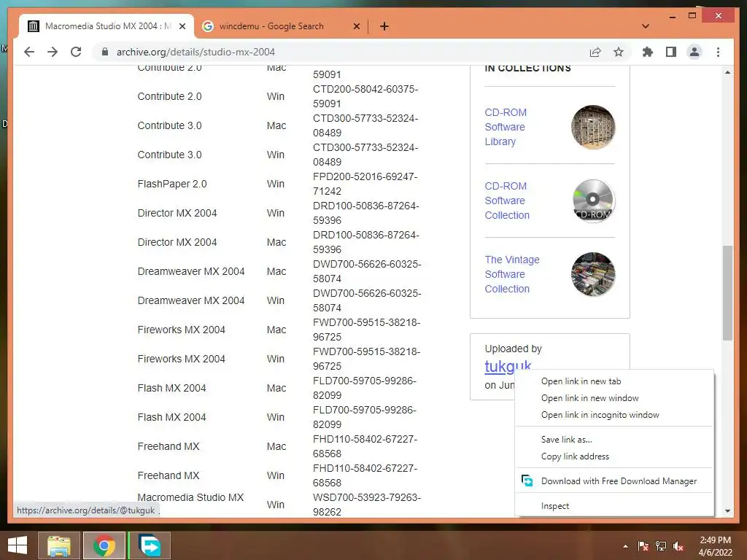Screen dimensions: 747x560
Task: Click the Macromedia Studio MX row name
Action: pos(190,497)
